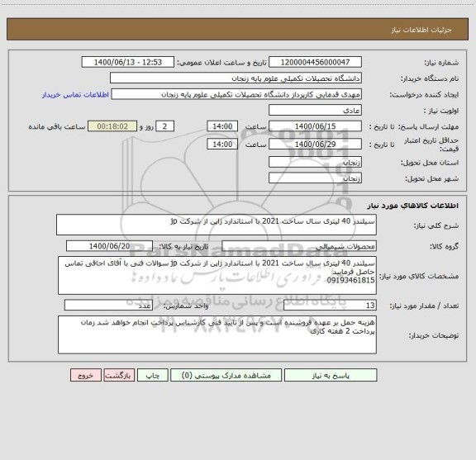Click the جزئیات اطلاعات نیاز header title
Viewport: 476px width, 460px height.
click(421, 30)
